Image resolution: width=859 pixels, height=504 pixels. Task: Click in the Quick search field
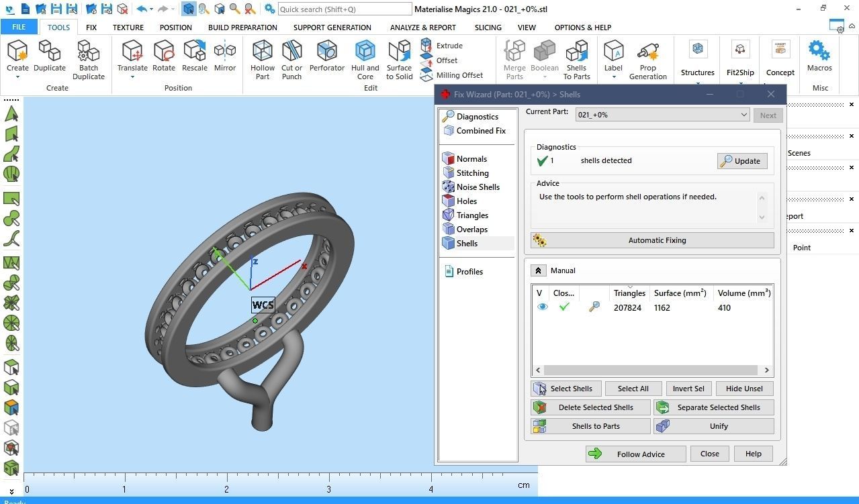pyautogui.click(x=345, y=9)
